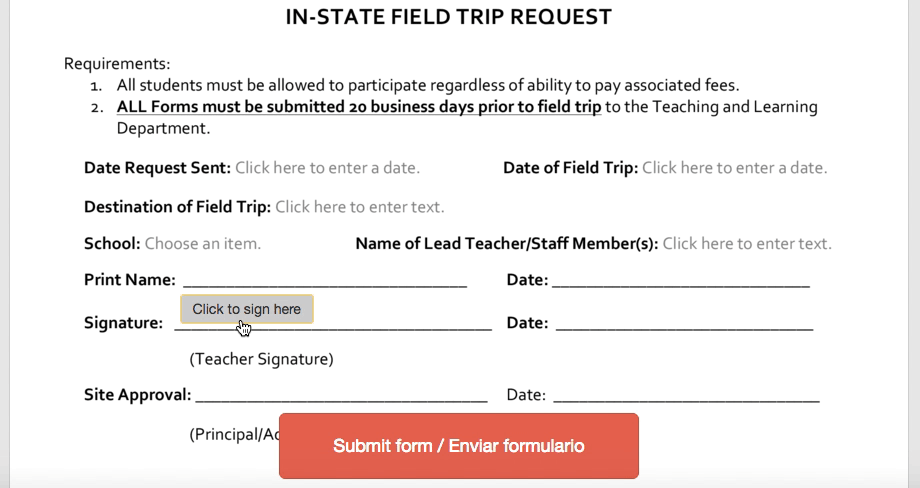Viewport: 920px width, 488px height.
Task: Open the Date Request Sent date picker
Action: (x=327, y=168)
